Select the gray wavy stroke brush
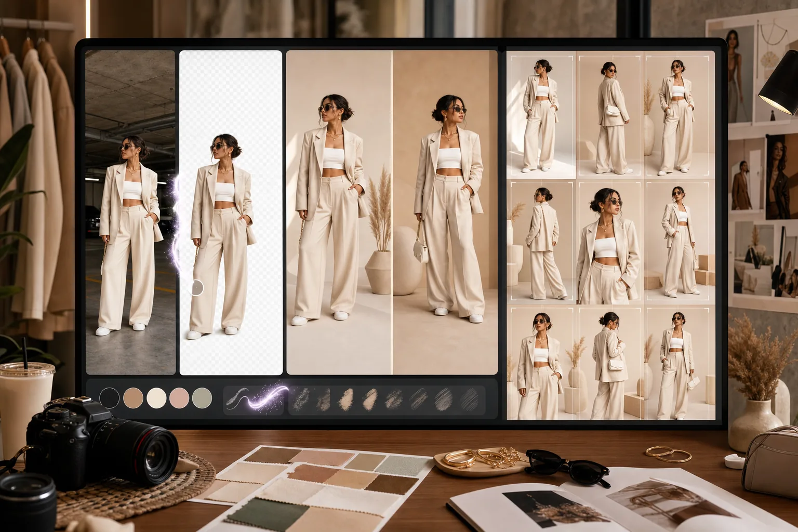The width and height of the screenshot is (798, 532). pos(236,398)
